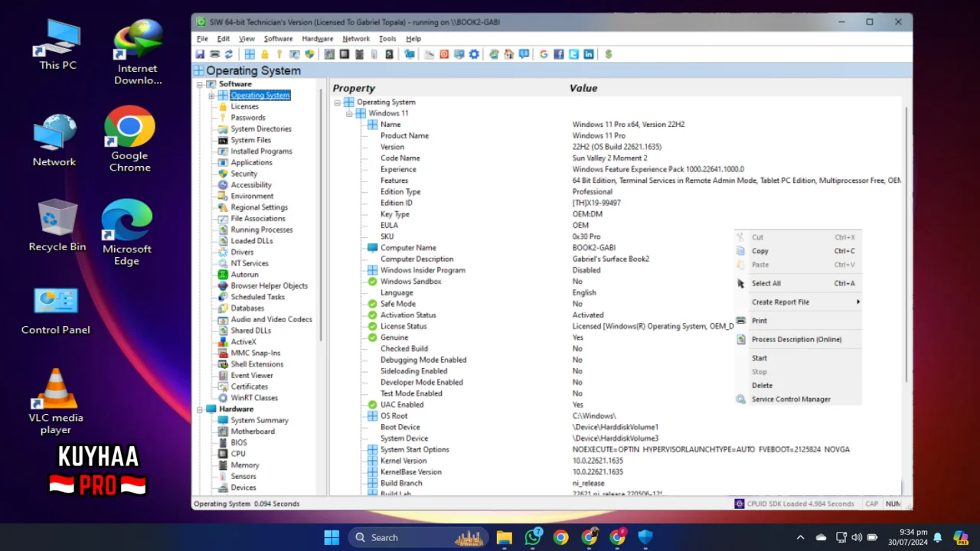
Task: Collapse the Windows 11 property node
Action: (x=349, y=113)
